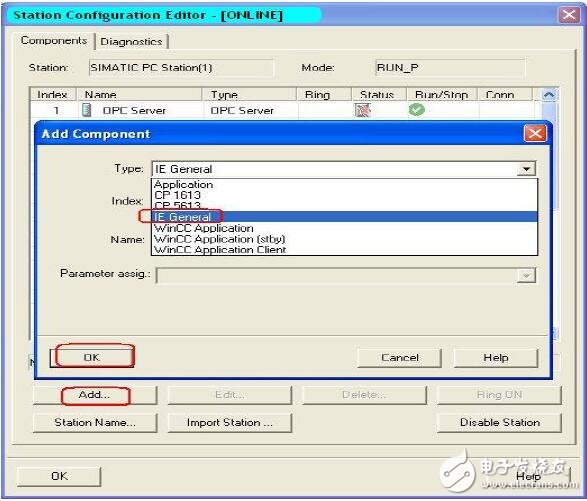Viewport: 587px width, 501px height.
Task: Click the green Run/Stop checkmark icon
Action: [417, 110]
